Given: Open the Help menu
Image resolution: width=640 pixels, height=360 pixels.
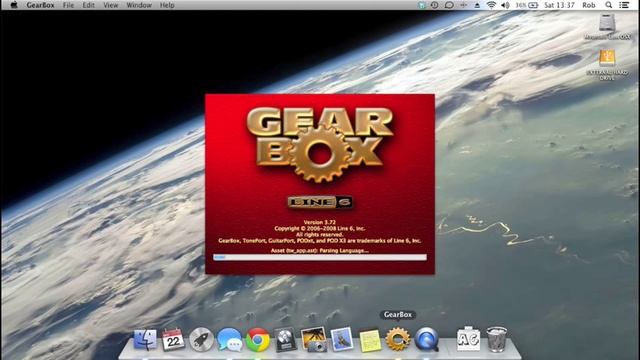Looking at the screenshot, I should tap(167, 5).
